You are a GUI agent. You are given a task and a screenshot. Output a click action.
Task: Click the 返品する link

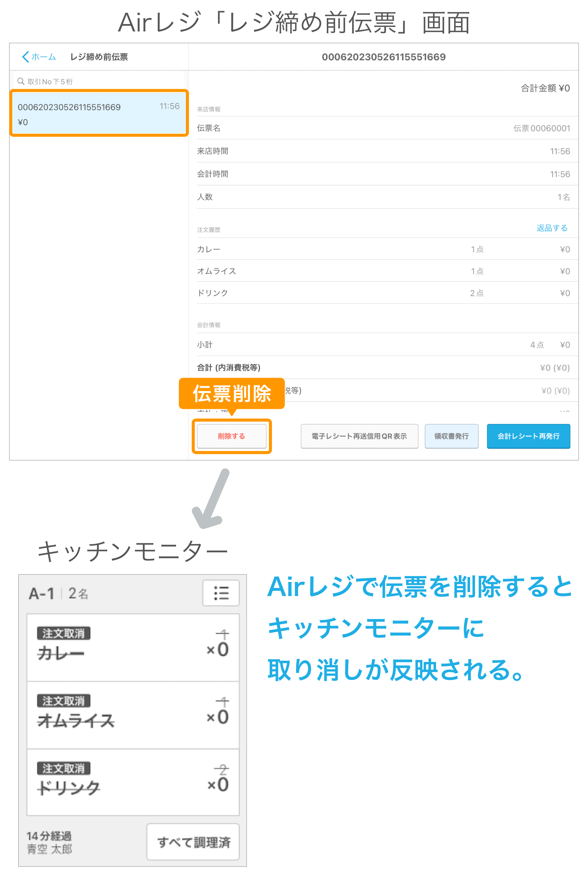(552, 228)
